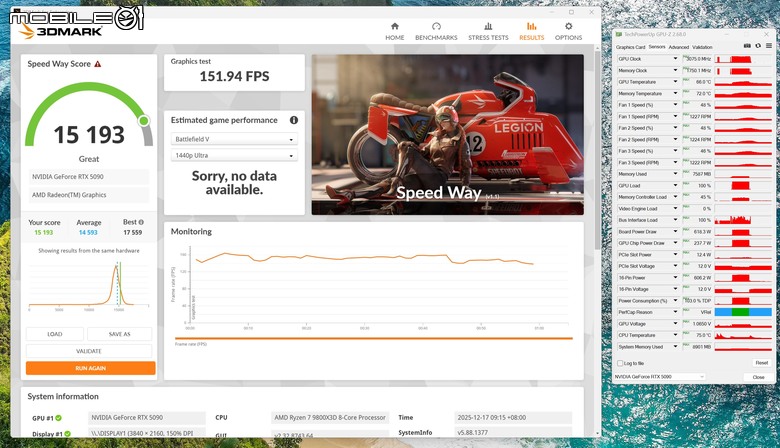The height and width of the screenshot is (448, 780).
Task: Open the GPU-Z hamburger menu
Action: point(769,46)
